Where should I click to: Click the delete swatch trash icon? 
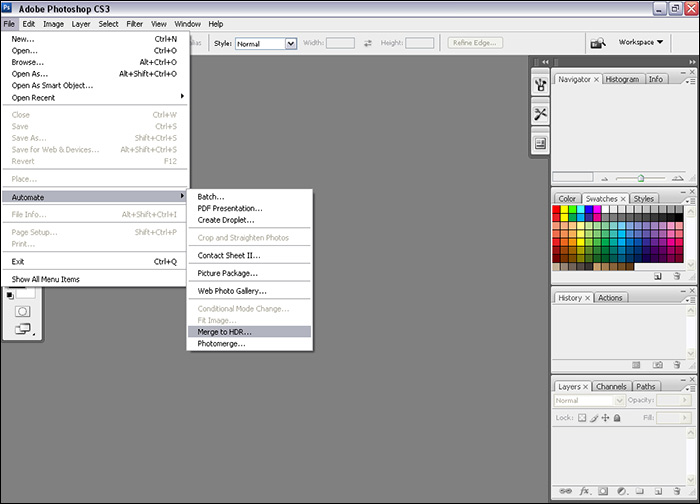[677, 276]
